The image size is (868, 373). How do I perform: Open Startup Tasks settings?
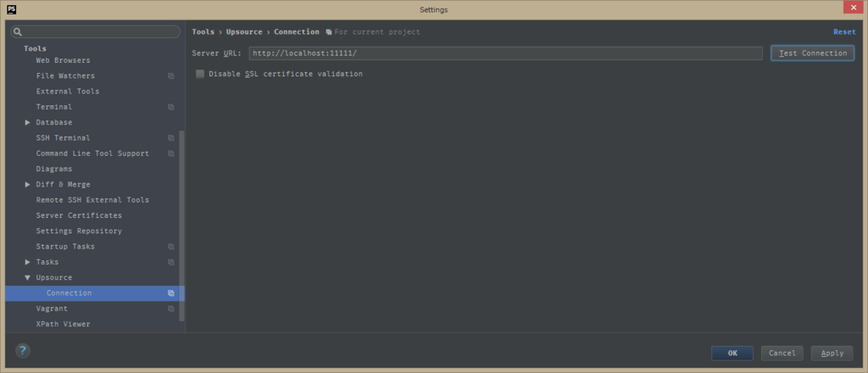(65, 247)
